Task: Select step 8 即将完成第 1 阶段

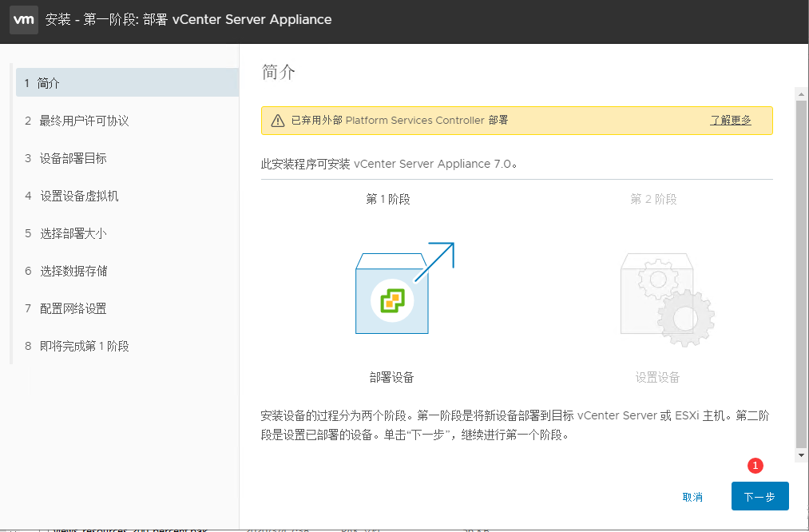Action: point(84,346)
